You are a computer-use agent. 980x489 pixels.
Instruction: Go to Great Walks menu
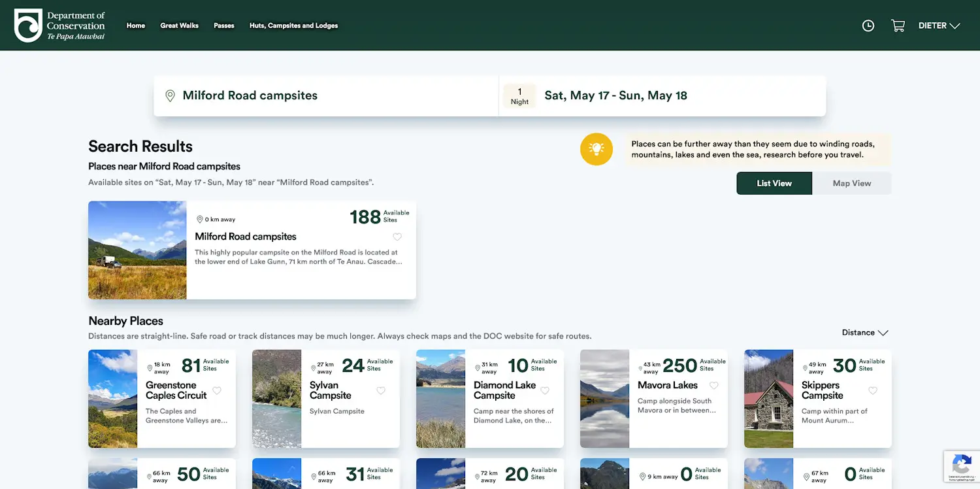[x=179, y=25]
